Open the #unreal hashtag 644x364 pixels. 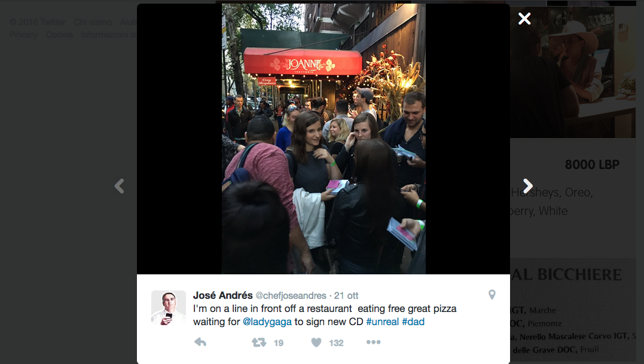382,322
